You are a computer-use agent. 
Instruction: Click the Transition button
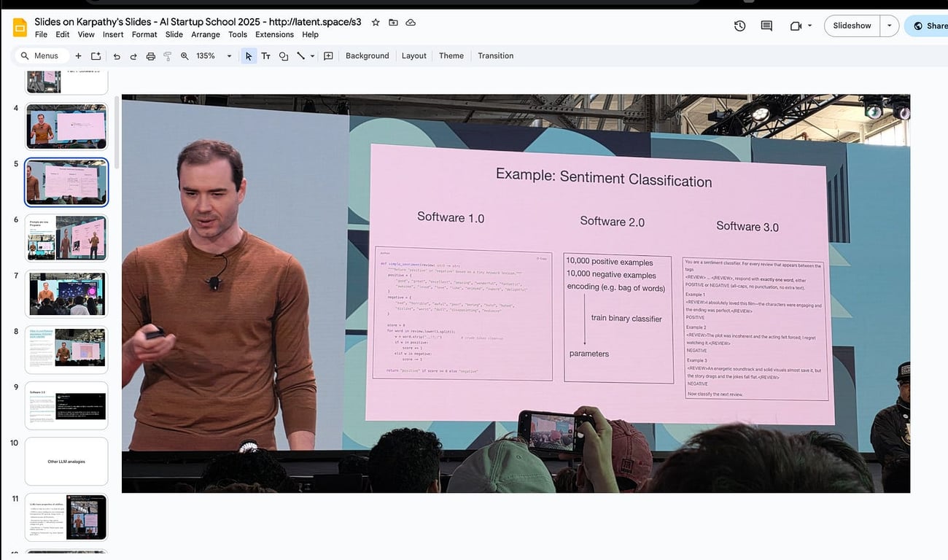(495, 55)
